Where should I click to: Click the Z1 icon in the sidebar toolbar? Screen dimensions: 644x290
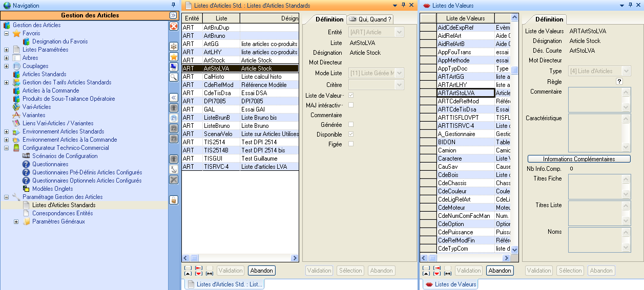[174, 118]
